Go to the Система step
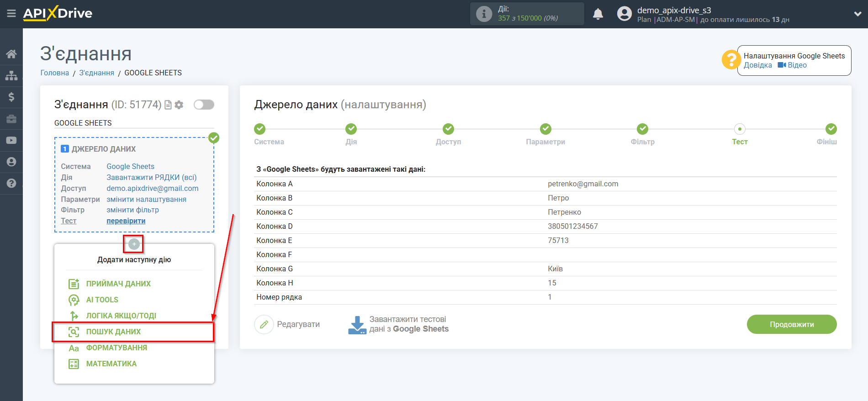The width and height of the screenshot is (868, 401). pyautogui.click(x=260, y=129)
